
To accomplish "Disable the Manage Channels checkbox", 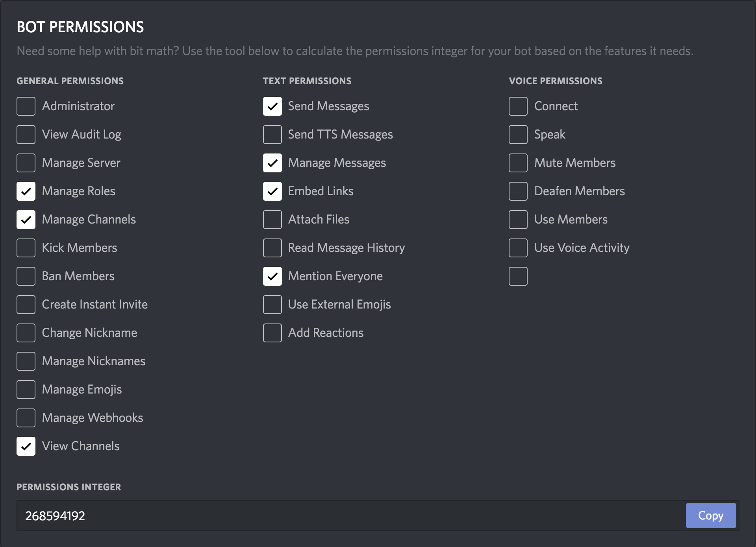I will (x=26, y=220).
